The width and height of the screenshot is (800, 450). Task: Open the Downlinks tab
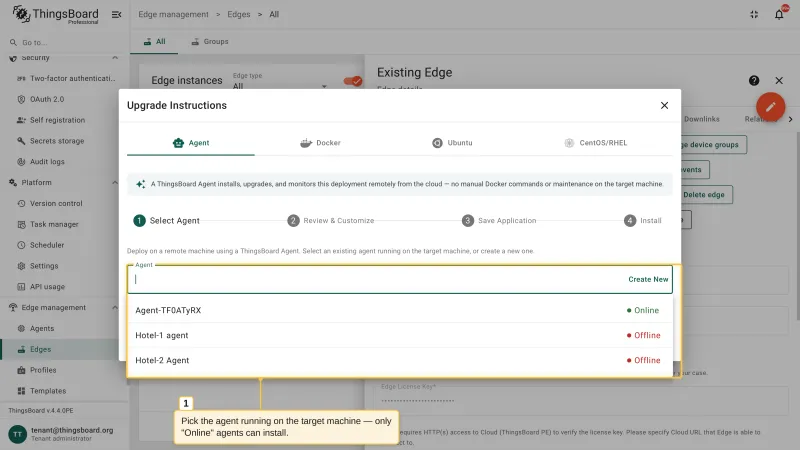702,119
